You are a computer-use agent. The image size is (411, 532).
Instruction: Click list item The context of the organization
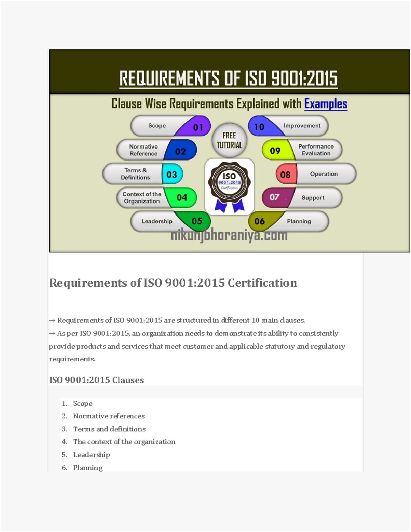tap(124, 442)
